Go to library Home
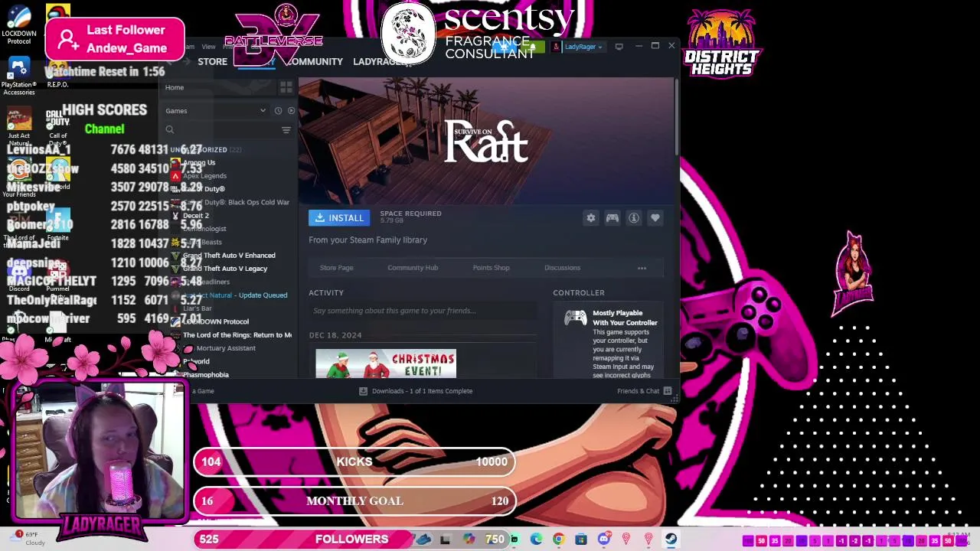Viewport: 980px width, 551px height. [x=175, y=87]
